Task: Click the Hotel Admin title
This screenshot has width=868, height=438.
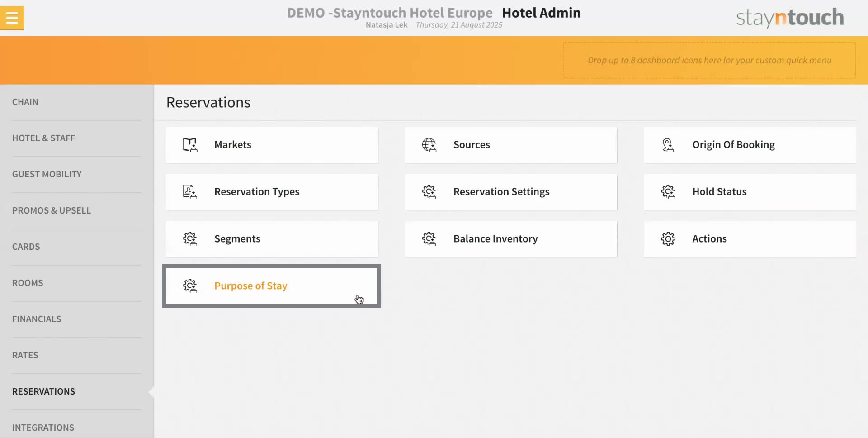Action: (541, 13)
